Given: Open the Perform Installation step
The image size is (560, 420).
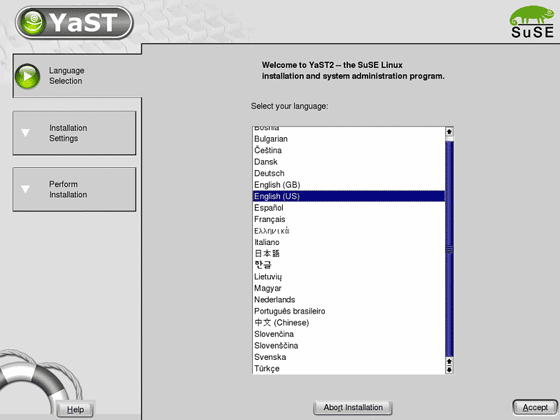Looking at the screenshot, I should tap(74, 189).
